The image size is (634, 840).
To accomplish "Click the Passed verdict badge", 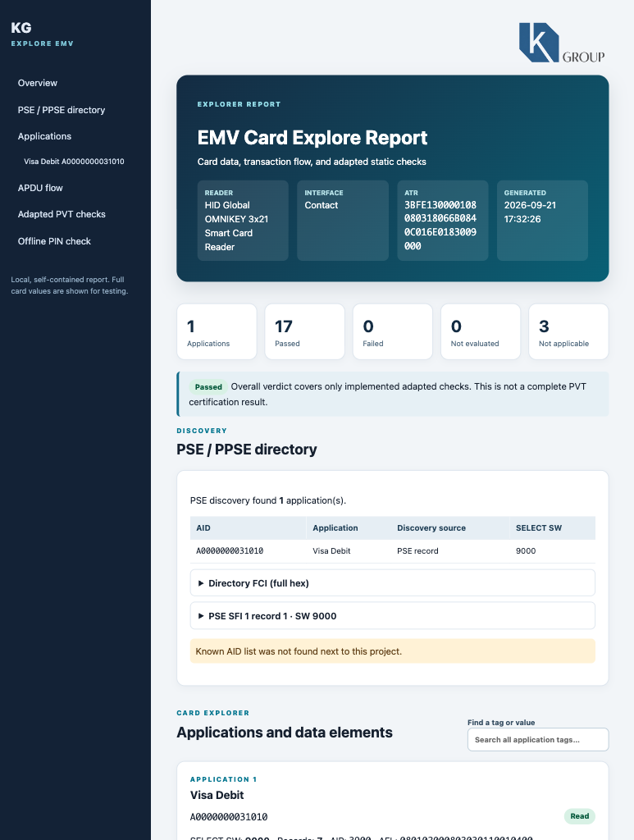I will [208, 387].
